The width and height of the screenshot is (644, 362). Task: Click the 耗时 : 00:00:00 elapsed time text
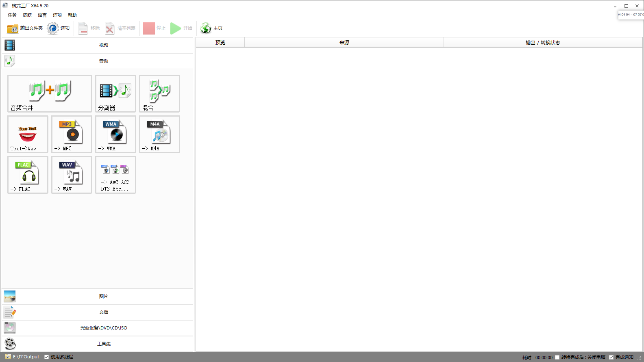[537, 358]
